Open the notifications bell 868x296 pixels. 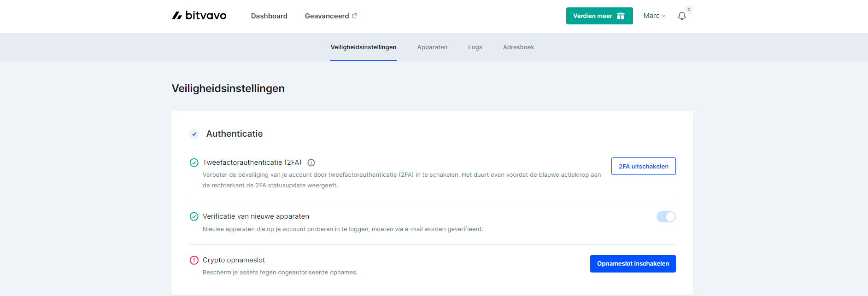(x=682, y=16)
